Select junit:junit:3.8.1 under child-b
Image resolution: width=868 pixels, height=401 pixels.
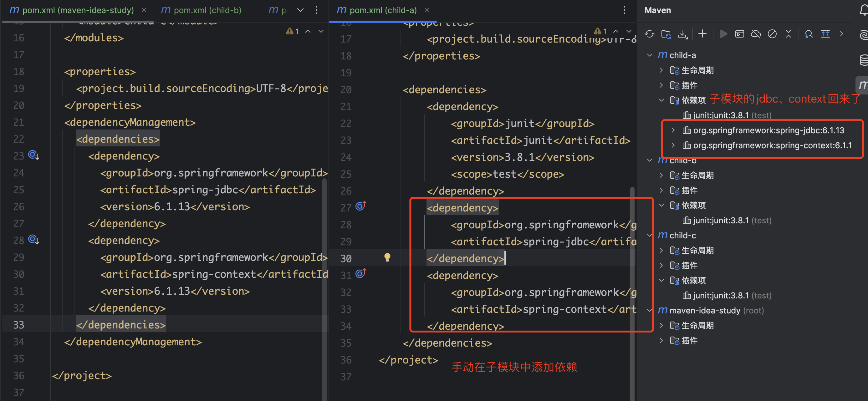point(720,221)
